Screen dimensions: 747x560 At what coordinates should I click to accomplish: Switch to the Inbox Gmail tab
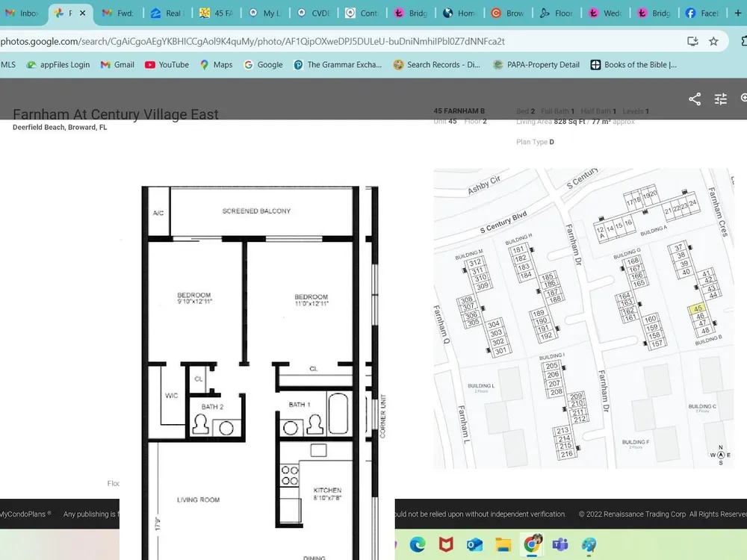[22, 13]
